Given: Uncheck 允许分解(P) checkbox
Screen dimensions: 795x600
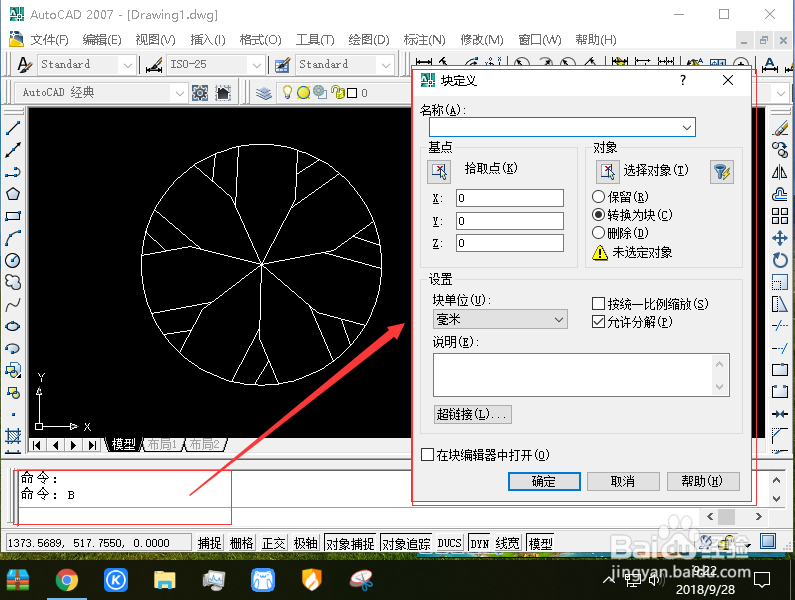Looking at the screenshot, I should tap(598, 322).
